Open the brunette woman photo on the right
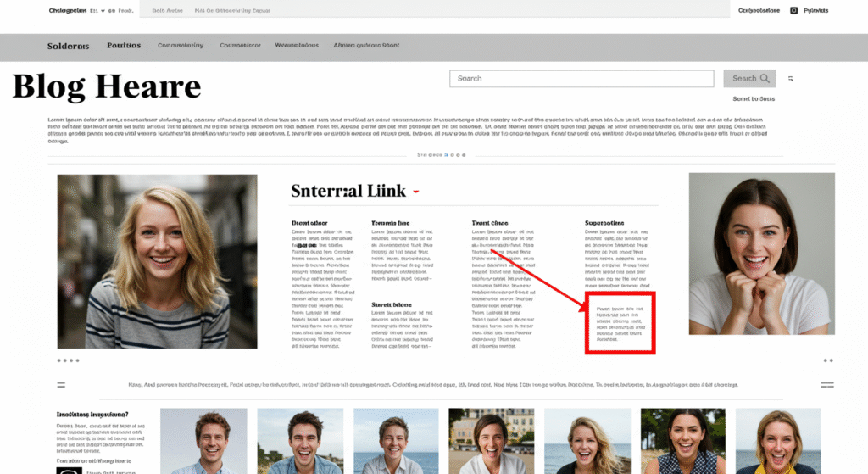Viewport: 868px width, 474px height. tap(761, 254)
